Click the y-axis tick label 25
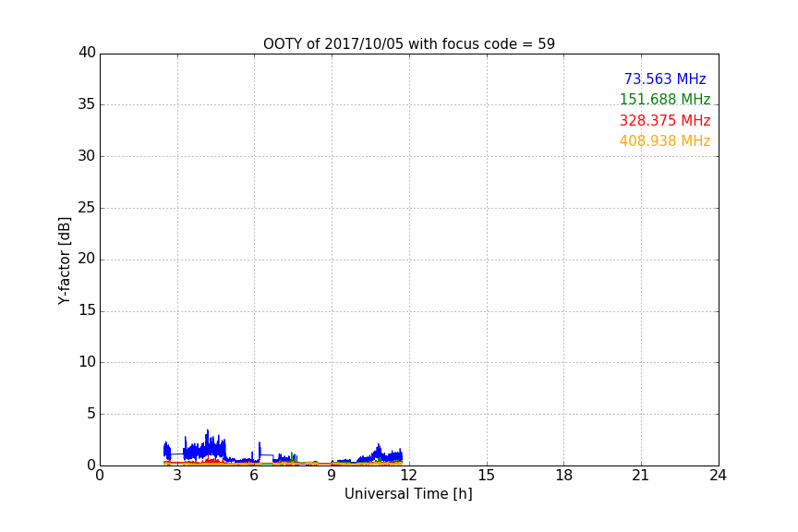Screen dimensions: 798x532 coord(87,208)
